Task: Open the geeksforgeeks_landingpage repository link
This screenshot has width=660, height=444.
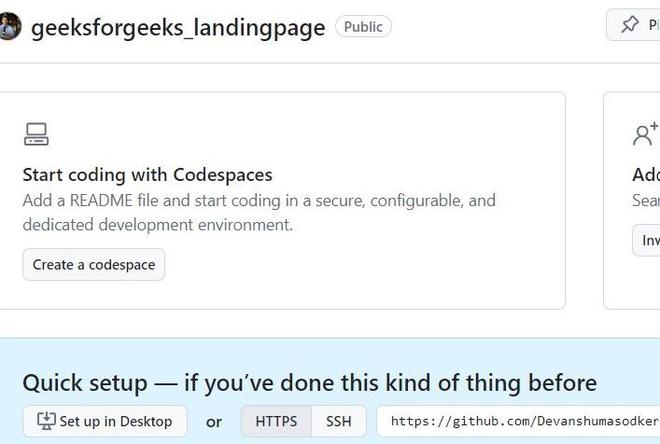Action: point(178,27)
